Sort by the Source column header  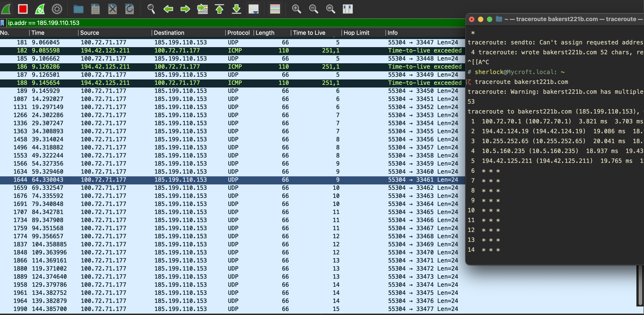click(115, 33)
